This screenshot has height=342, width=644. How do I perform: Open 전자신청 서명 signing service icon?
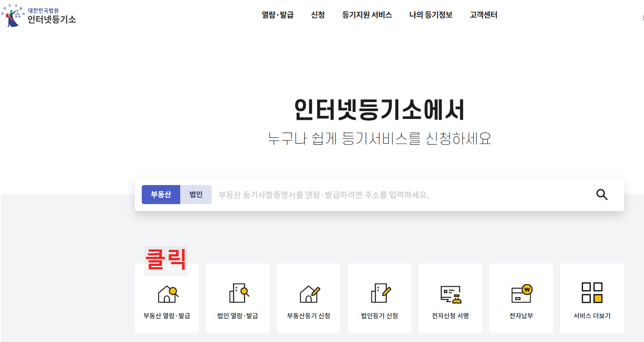(x=450, y=293)
